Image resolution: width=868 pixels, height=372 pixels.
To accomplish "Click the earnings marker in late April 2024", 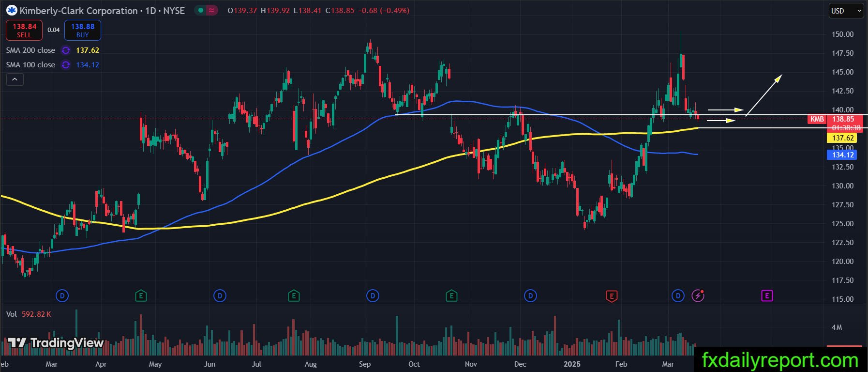I will coord(141,295).
